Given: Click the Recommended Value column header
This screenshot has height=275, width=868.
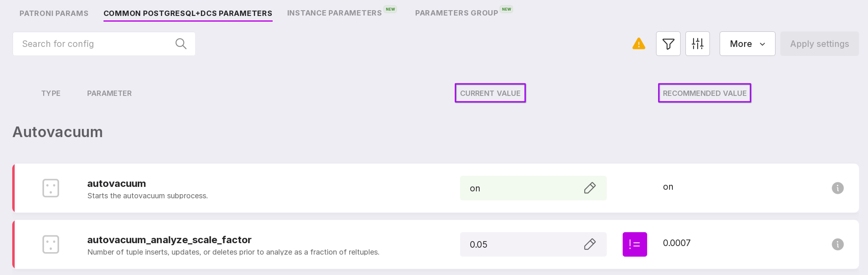Looking at the screenshot, I should (704, 93).
